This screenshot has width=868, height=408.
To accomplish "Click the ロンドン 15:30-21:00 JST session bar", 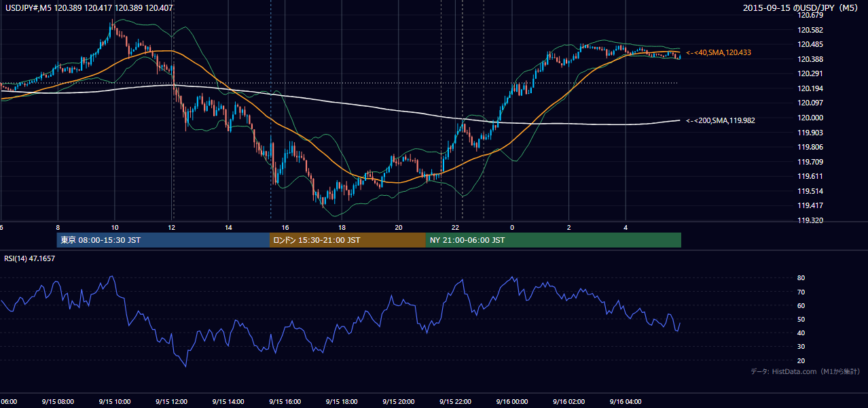I will pyautogui.click(x=348, y=240).
